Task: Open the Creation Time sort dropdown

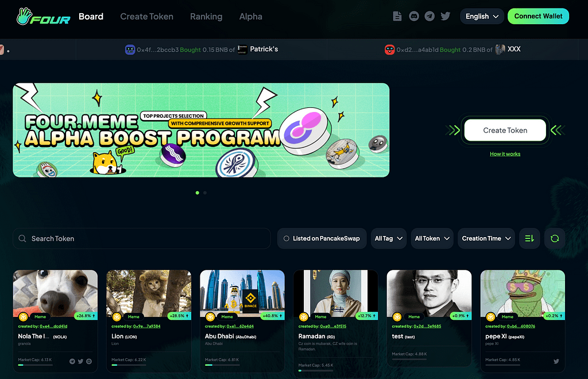Action: tap(486, 238)
